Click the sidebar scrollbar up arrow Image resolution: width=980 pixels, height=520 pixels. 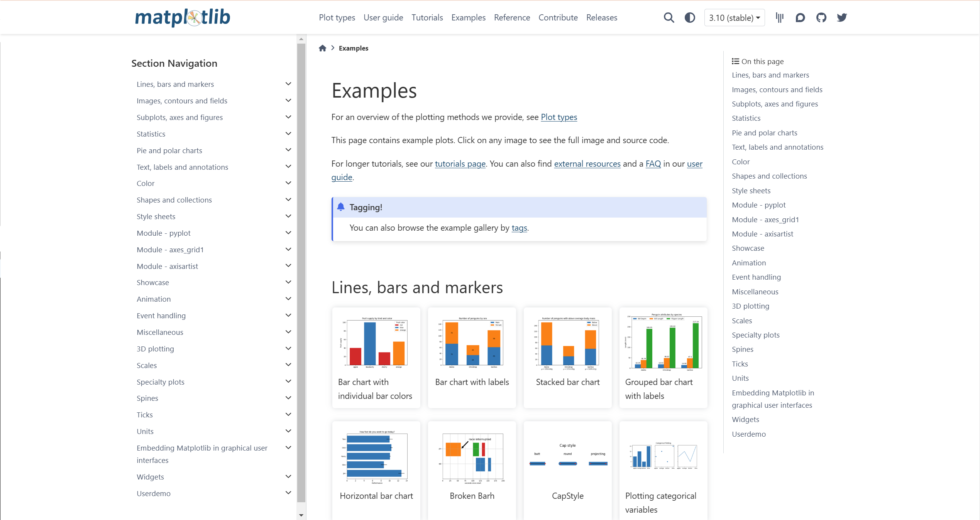(x=301, y=39)
